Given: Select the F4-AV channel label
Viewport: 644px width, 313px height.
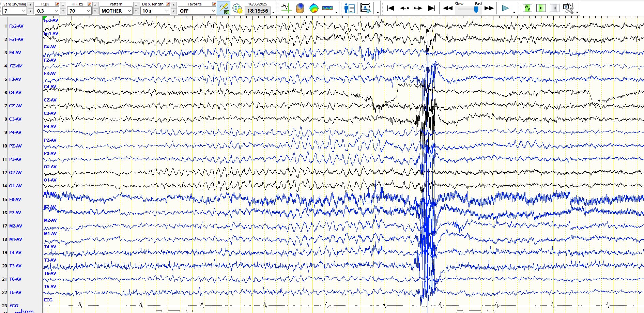Looking at the screenshot, I should (15, 53).
